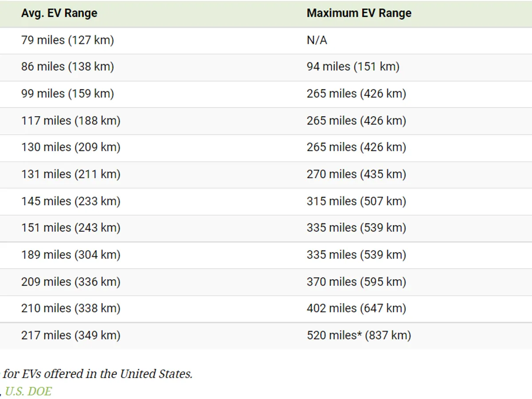Screen dimensions: 532x399
Task: Select the 79 miles (127 km) cell
Action: 67,40
